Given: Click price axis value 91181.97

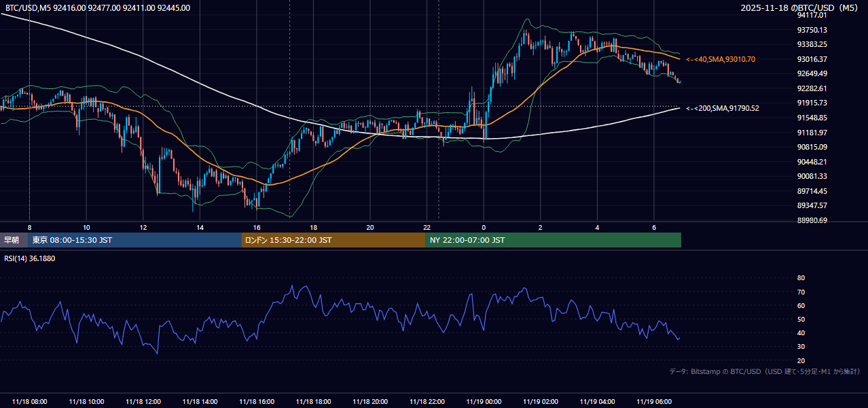Looking at the screenshot, I should tap(812, 132).
